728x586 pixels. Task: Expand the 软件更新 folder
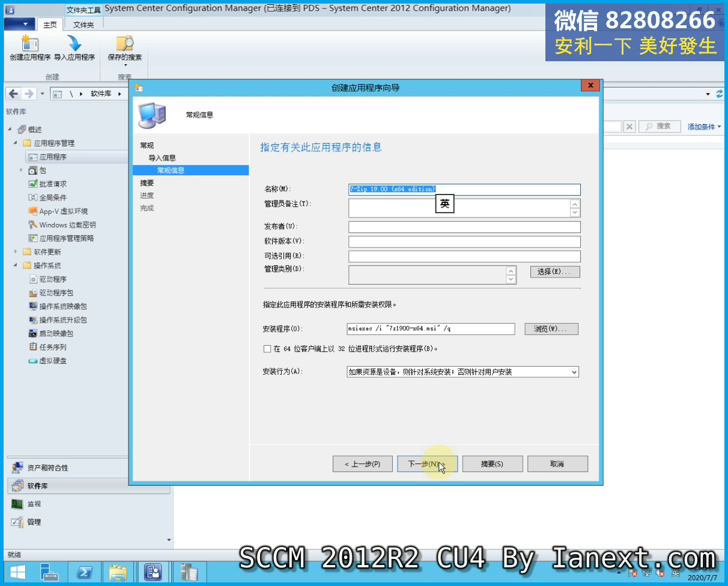pyautogui.click(x=16, y=252)
